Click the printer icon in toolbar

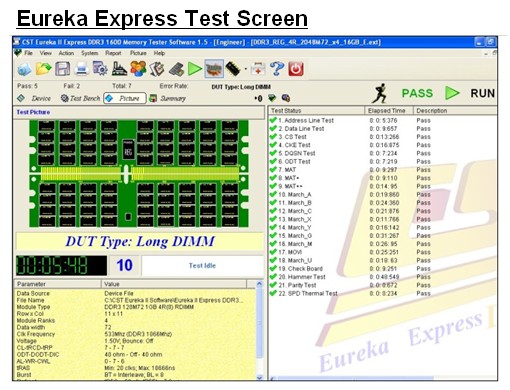(x=81, y=69)
